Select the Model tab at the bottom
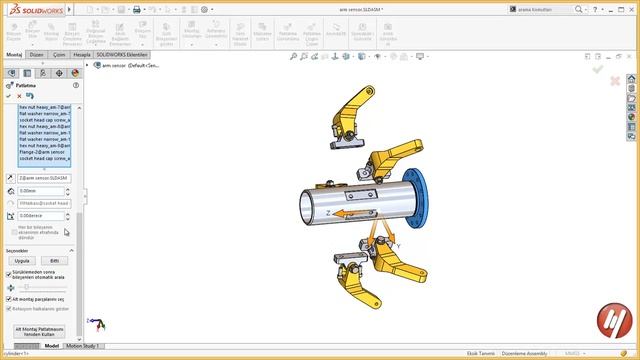Viewport: 640px width, 360px height. (x=51, y=346)
